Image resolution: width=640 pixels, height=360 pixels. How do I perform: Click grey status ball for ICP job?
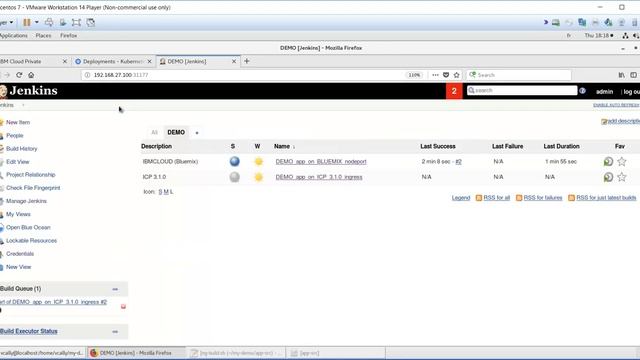235,177
